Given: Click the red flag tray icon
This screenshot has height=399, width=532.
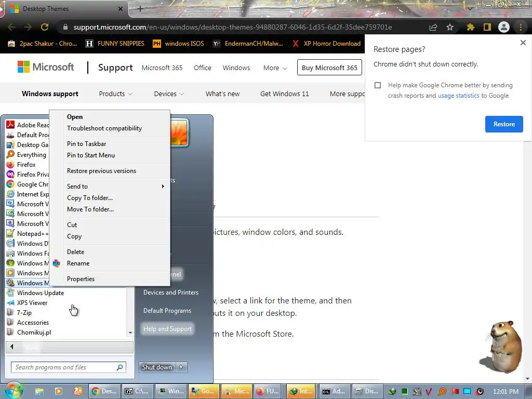Looking at the screenshot, I should 455,392.
